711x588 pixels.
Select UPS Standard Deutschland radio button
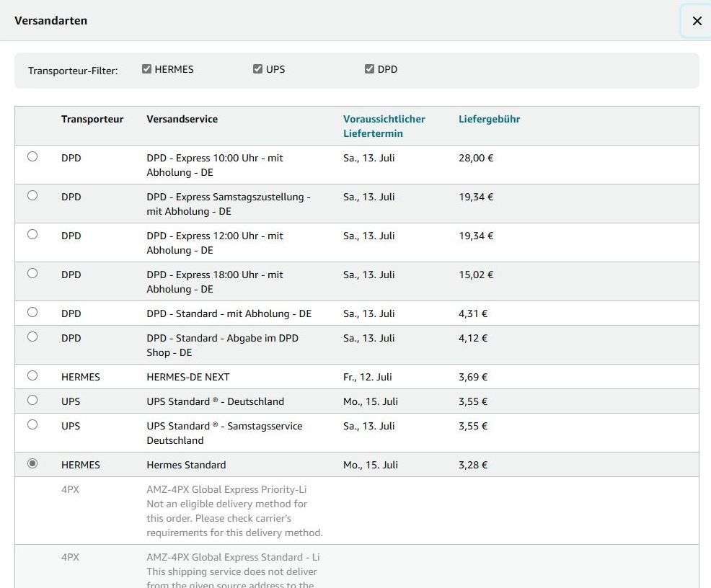[32, 400]
